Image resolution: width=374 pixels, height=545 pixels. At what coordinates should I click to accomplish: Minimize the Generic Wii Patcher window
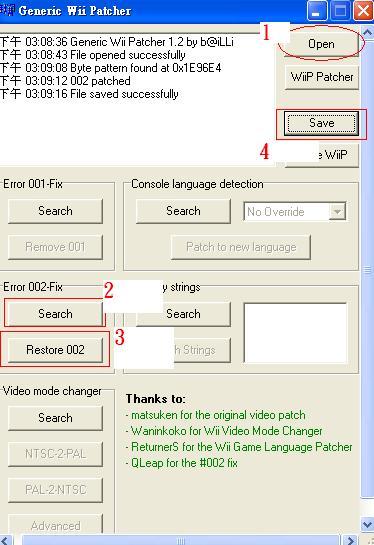[317, 11]
